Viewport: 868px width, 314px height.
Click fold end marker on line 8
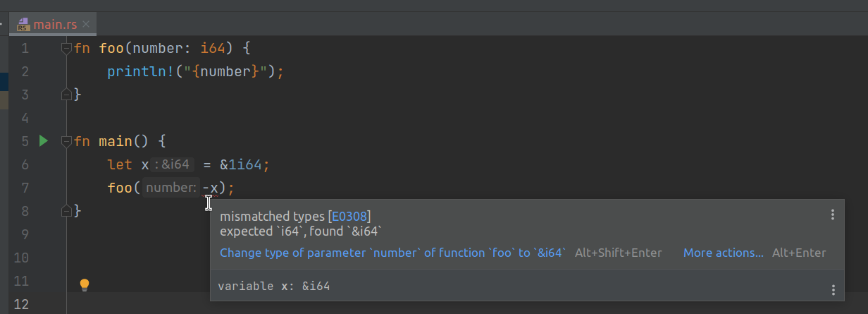point(66,210)
